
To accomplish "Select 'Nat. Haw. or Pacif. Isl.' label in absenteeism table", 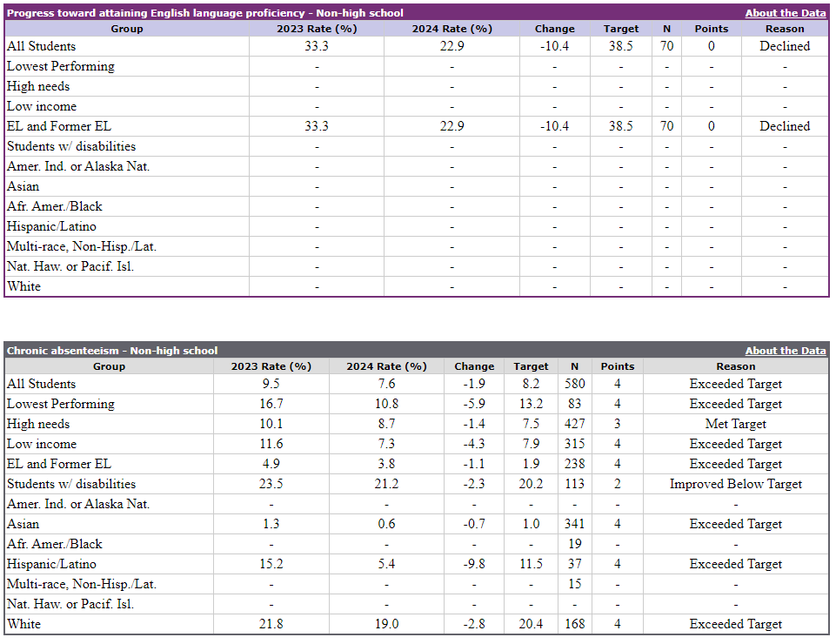I will coord(70,604).
